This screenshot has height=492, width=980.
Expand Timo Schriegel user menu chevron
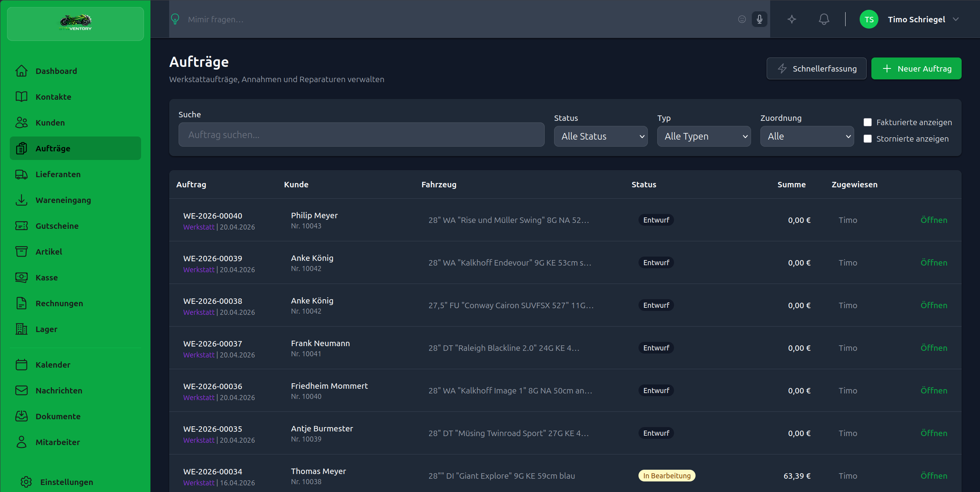tap(956, 19)
